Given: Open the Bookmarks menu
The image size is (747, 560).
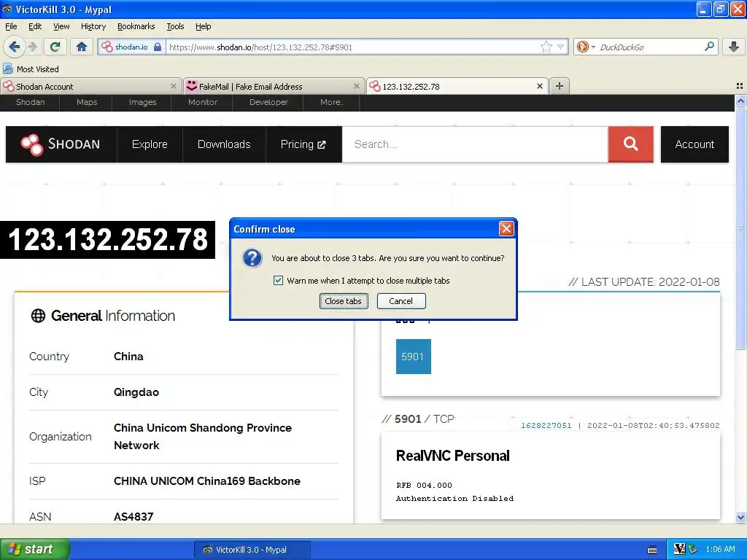Looking at the screenshot, I should tap(136, 26).
